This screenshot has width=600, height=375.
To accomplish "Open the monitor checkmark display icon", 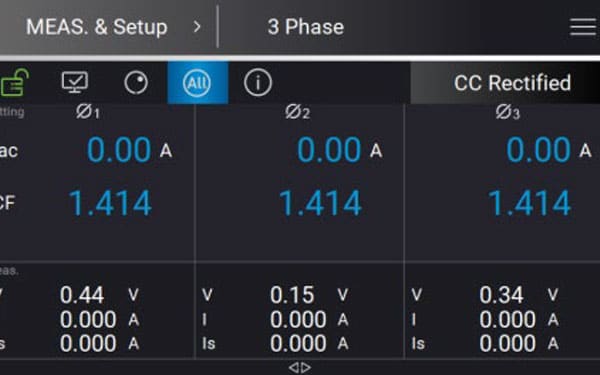I will click(75, 82).
